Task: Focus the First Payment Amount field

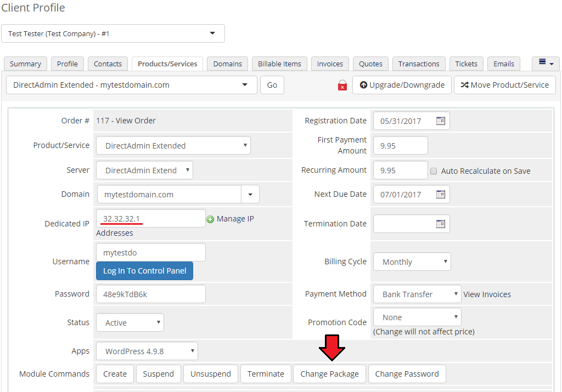Action: pyautogui.click(x=400, y=145)
